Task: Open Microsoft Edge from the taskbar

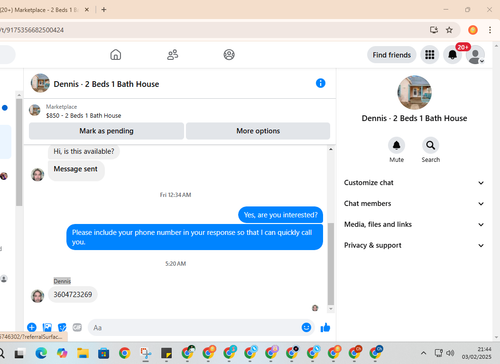Action: (x=41, y=353)
